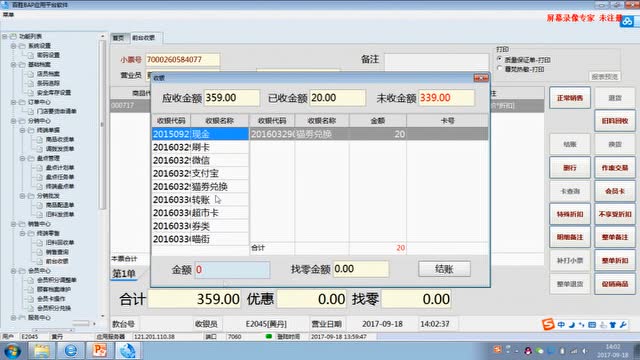Click the moon icon in the IME bar
640x360 pixels.
pos(571,325)
